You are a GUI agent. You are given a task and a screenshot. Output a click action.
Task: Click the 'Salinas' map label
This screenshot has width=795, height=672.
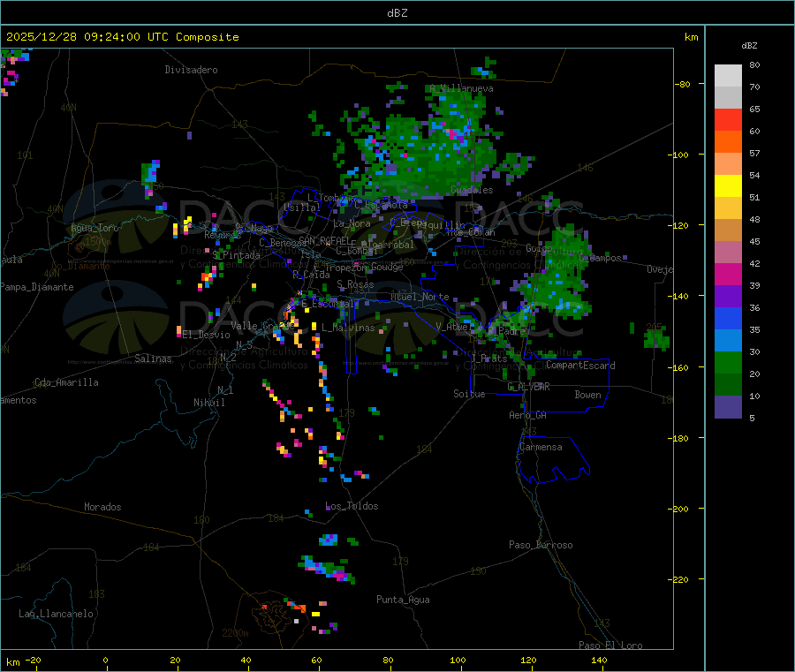coord(153,359)
